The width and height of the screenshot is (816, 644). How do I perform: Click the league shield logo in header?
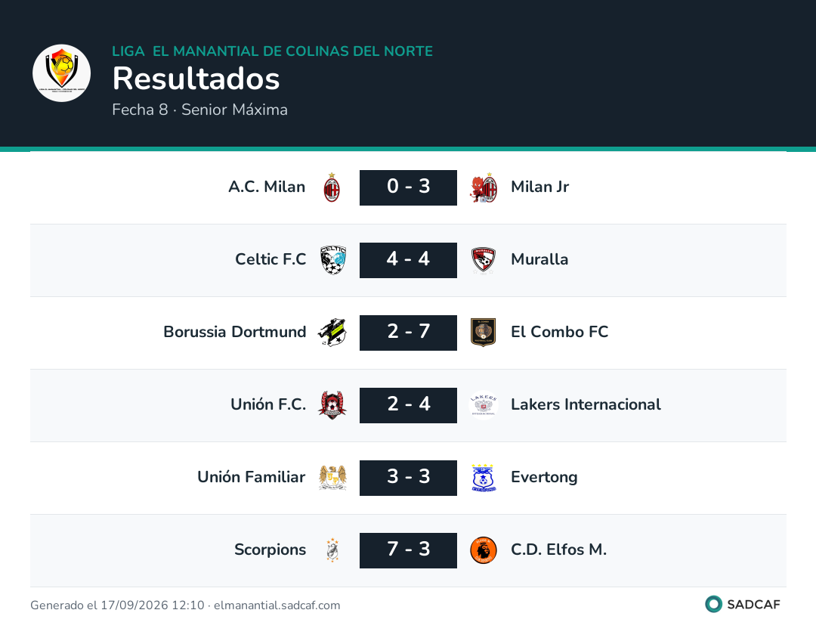[61, 73]
